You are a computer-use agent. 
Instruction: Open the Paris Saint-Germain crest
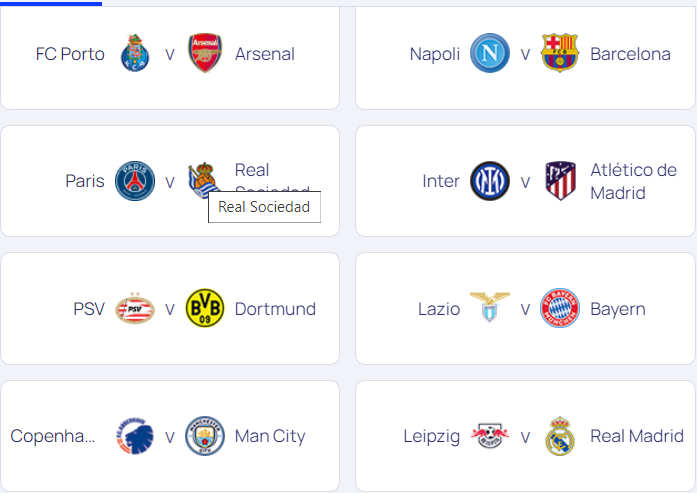[x=135, y=181]
